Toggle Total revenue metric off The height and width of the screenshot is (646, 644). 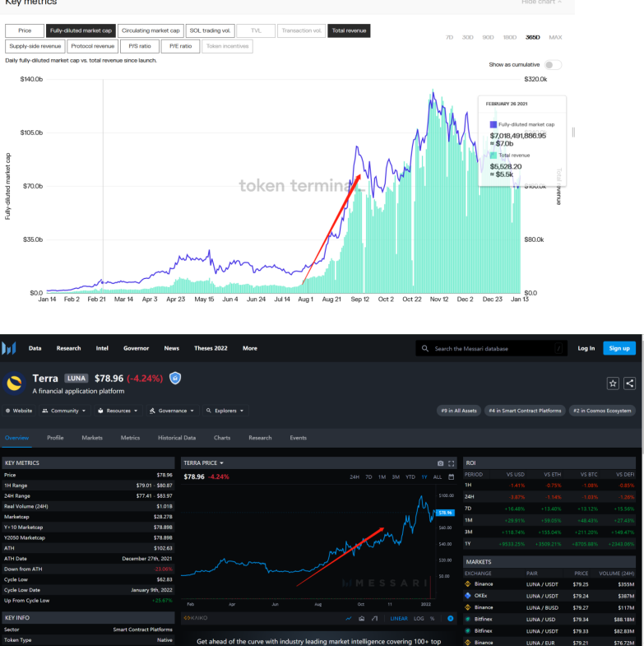click(x=349, y=30)
